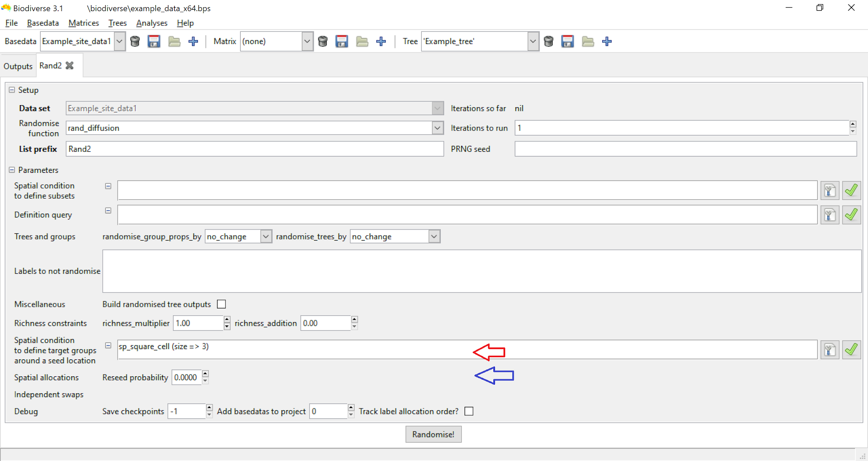
Task: Delete 'Example_tree' using the trash icon
Action: [x=548, y=41]
